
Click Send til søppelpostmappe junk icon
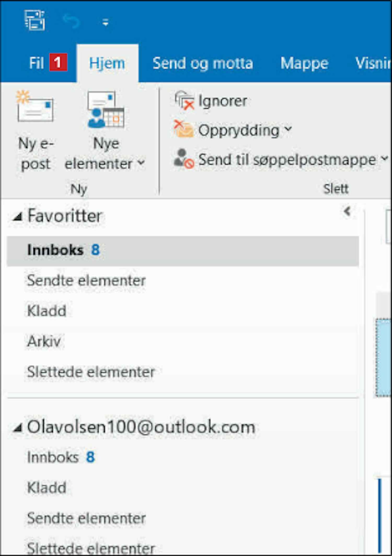point(184,159)
